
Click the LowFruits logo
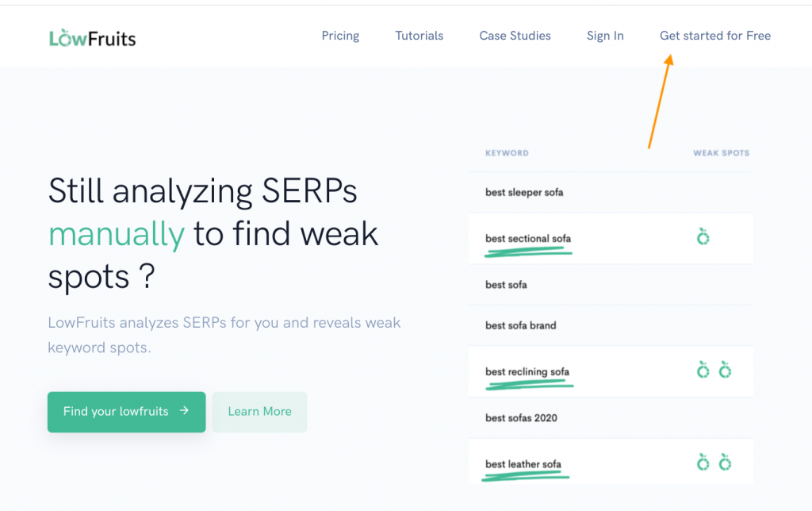[92, 38]
